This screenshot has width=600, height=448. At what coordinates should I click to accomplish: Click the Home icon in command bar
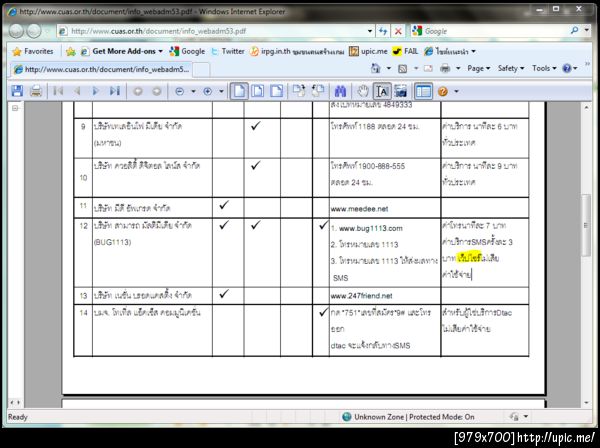point(376,68)
